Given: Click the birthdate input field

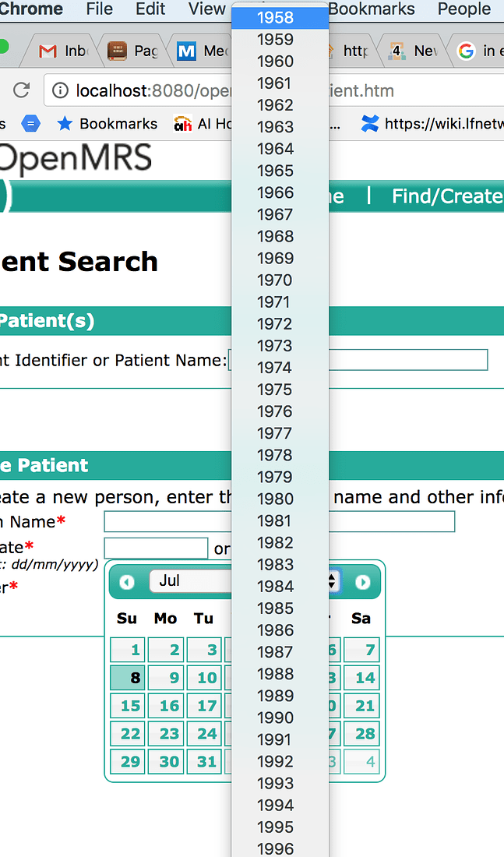Looking at the screenshot, I should click(x=156, y=548).
